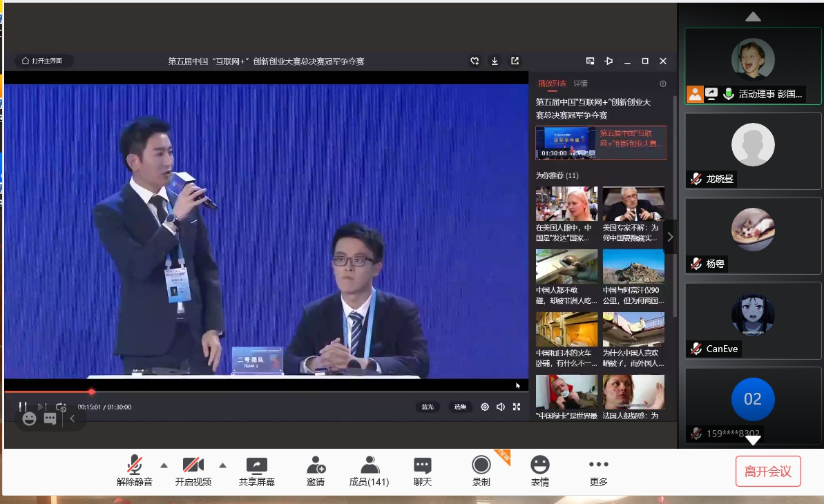824x504 pixels.
Task: Expand the video options arrow beside 开启视频
Action: coord(222,465)
